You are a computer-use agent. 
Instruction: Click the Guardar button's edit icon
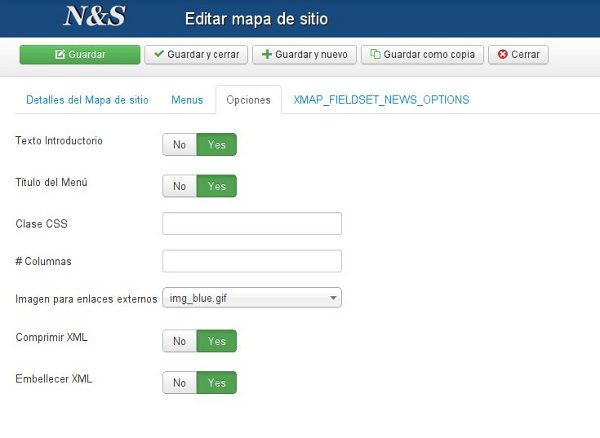(60, 54)
